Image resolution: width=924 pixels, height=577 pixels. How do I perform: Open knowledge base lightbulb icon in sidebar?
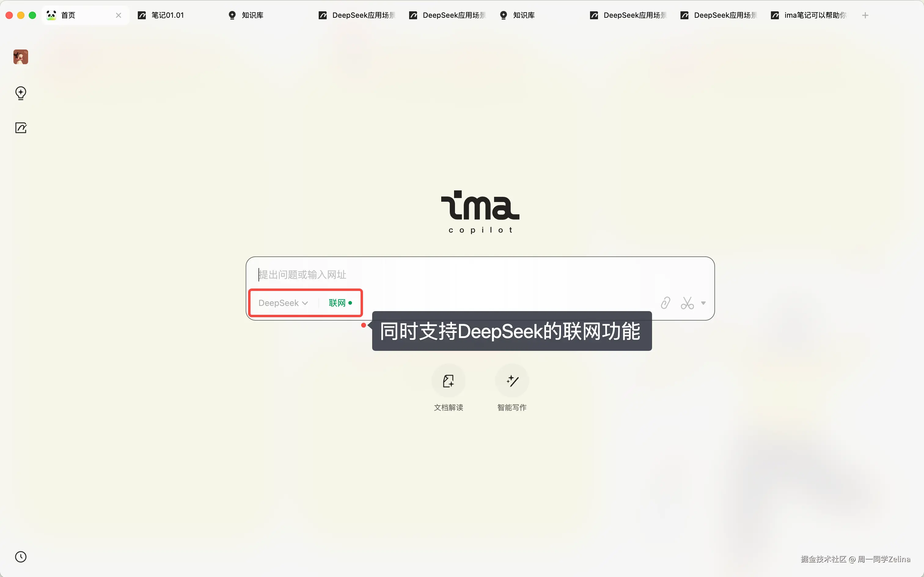20,93
